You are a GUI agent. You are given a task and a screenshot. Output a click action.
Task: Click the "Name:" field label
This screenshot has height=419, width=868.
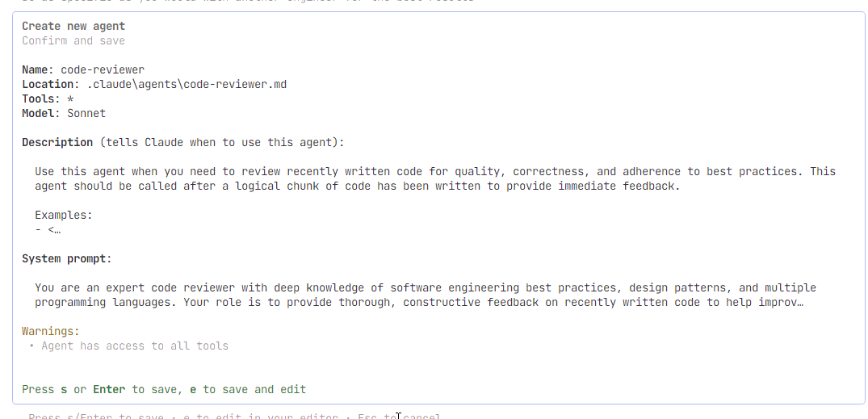pyautogui.click(x=38, y=69)
